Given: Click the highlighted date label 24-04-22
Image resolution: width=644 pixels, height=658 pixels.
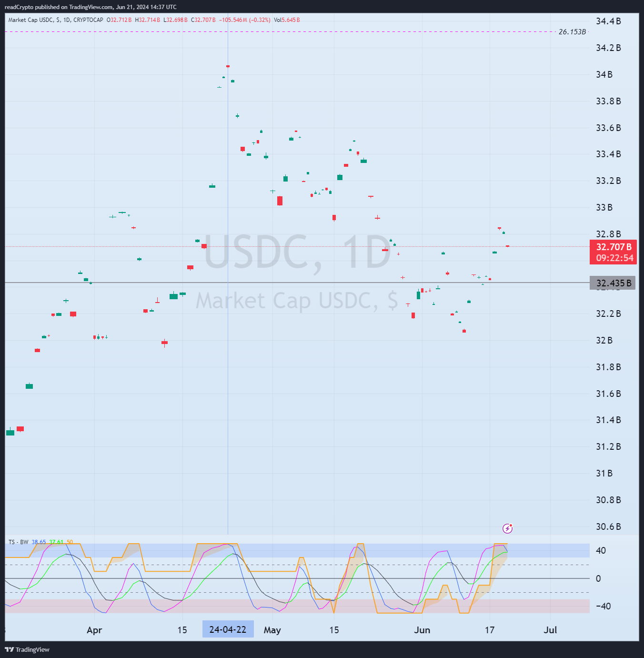Looking at the screenshot, I should 228,629.
